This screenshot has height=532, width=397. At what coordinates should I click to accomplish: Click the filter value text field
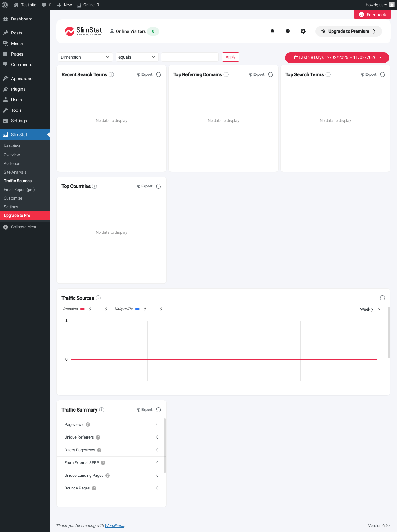(x=190, y=57)
